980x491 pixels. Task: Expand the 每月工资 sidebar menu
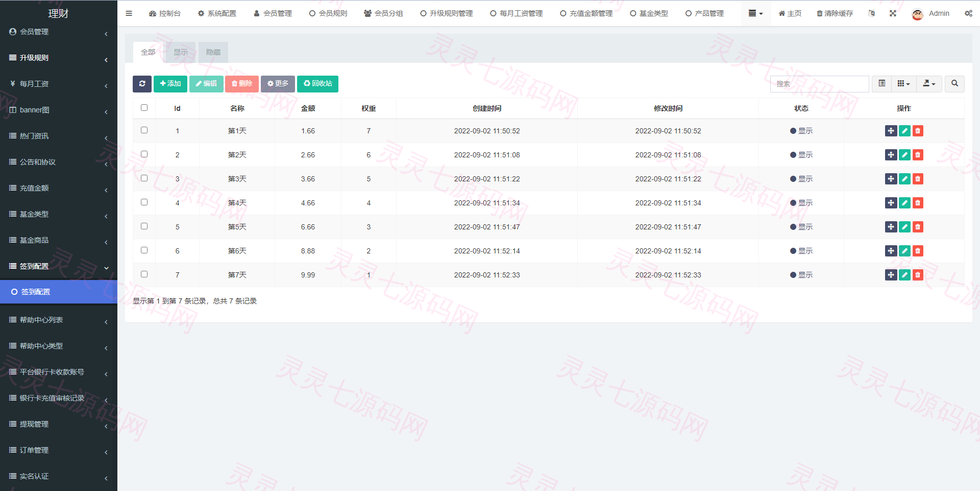pos(59,84)
